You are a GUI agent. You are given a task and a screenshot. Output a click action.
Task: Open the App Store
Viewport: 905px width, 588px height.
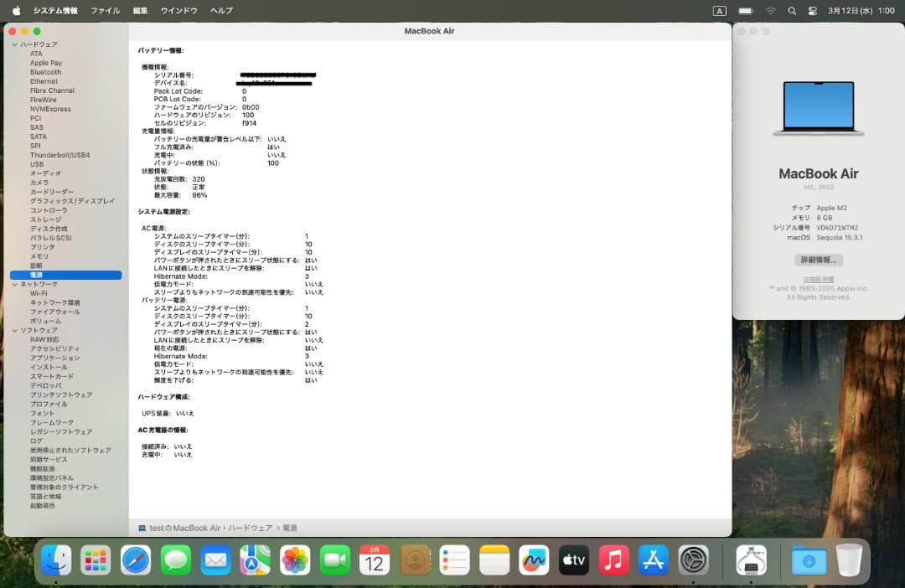click(654, 560)
